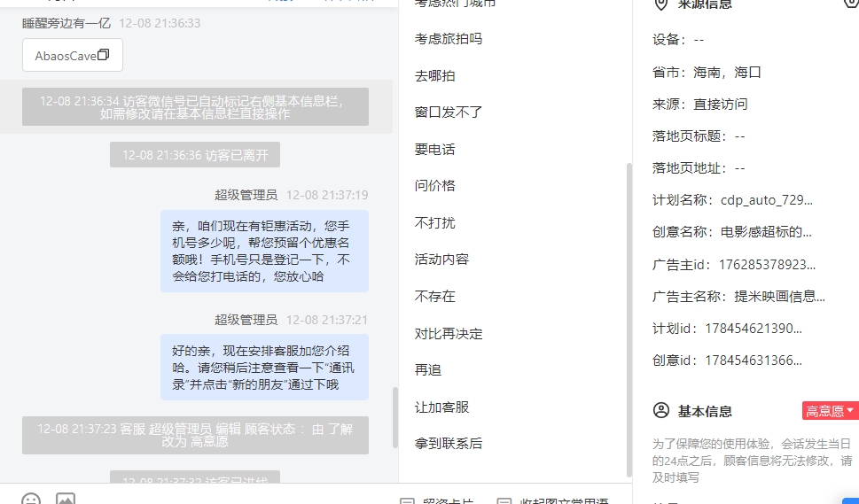Click the 基本信息 section heading
859x504 pixels.
pyautogui.click(x=705, y=411)
